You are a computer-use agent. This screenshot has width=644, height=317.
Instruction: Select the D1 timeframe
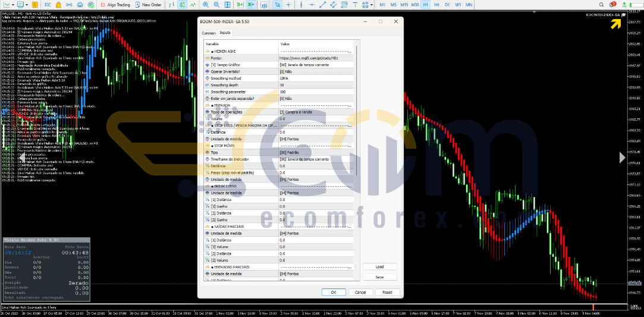447,5
